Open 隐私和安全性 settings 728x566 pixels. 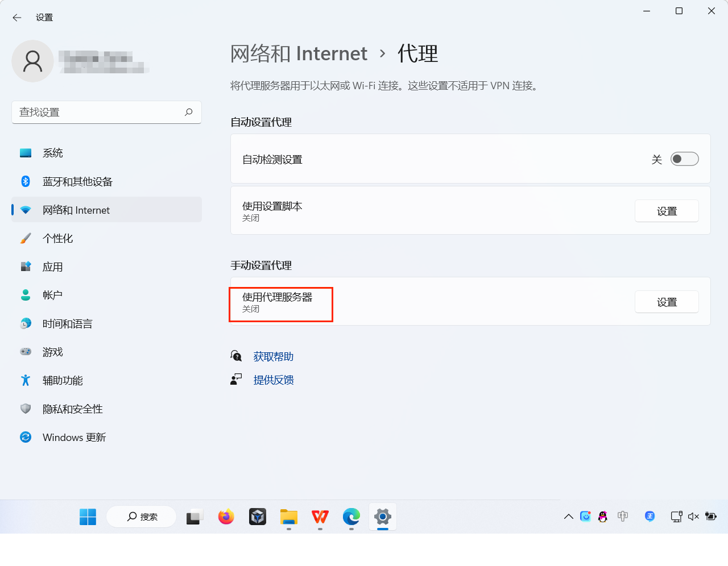pyautogui.click(x=106, y=409)
